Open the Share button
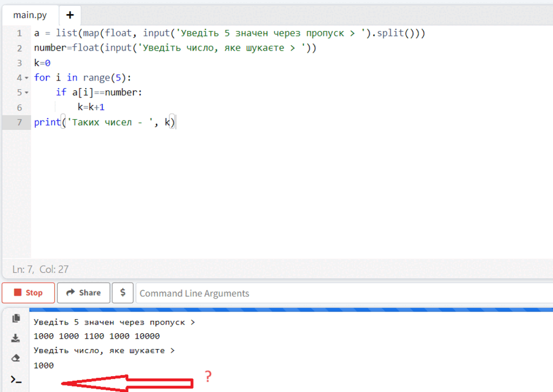This screenshot has width=553, height=392. [x=84, y=293]
